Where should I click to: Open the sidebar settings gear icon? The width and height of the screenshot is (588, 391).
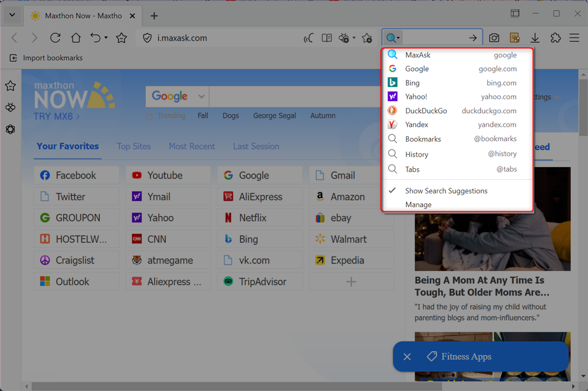[10, 129]
